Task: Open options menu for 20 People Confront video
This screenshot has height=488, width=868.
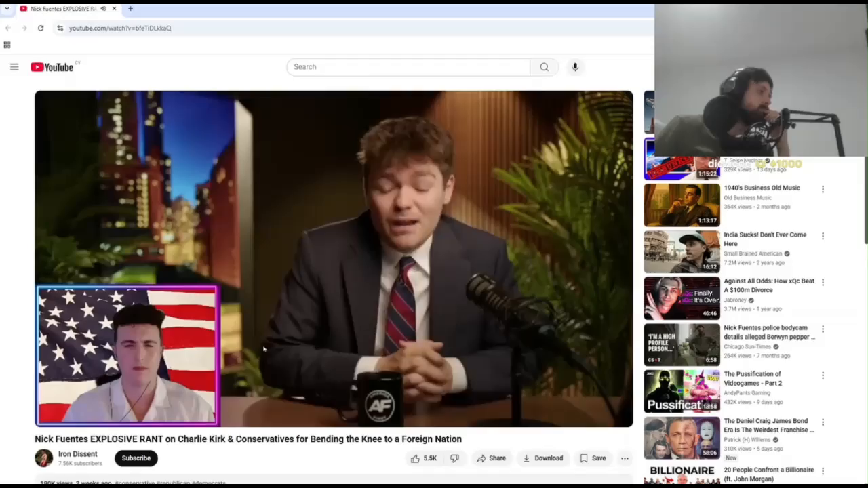Action: coord(823,470)
